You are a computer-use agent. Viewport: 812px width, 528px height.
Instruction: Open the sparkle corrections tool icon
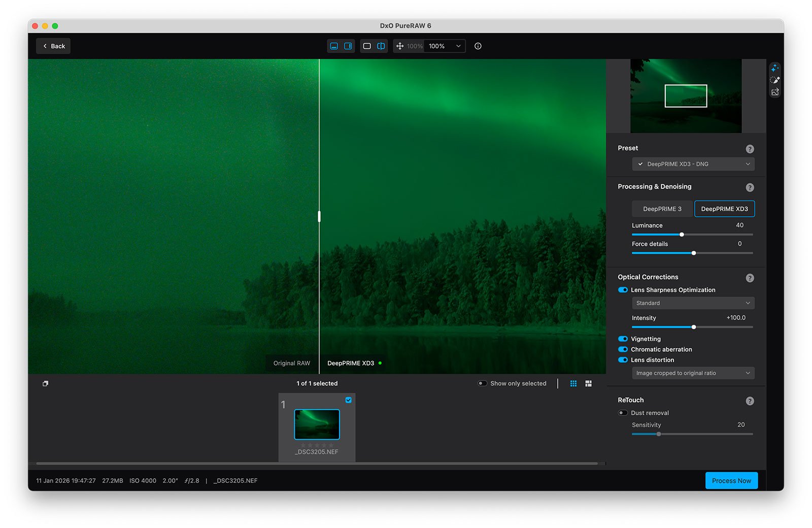774,68
